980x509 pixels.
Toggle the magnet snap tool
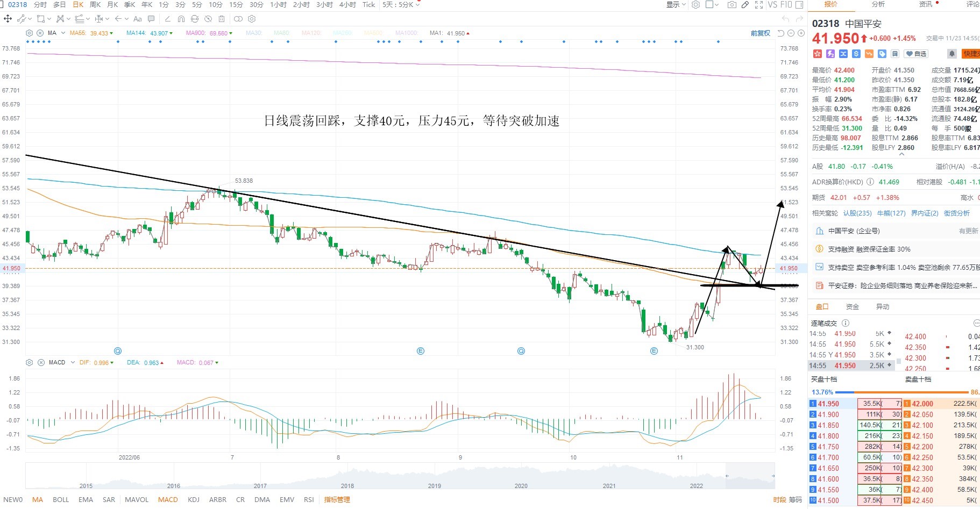[x=181, y=19]
